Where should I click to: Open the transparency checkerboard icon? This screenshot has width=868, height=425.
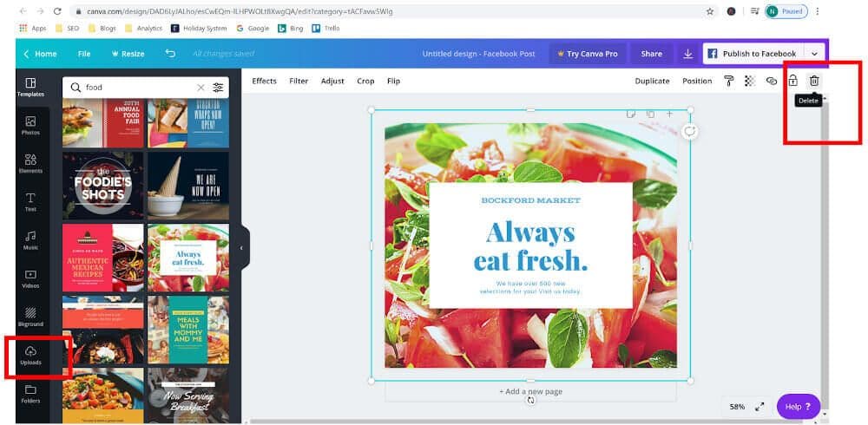750,81
